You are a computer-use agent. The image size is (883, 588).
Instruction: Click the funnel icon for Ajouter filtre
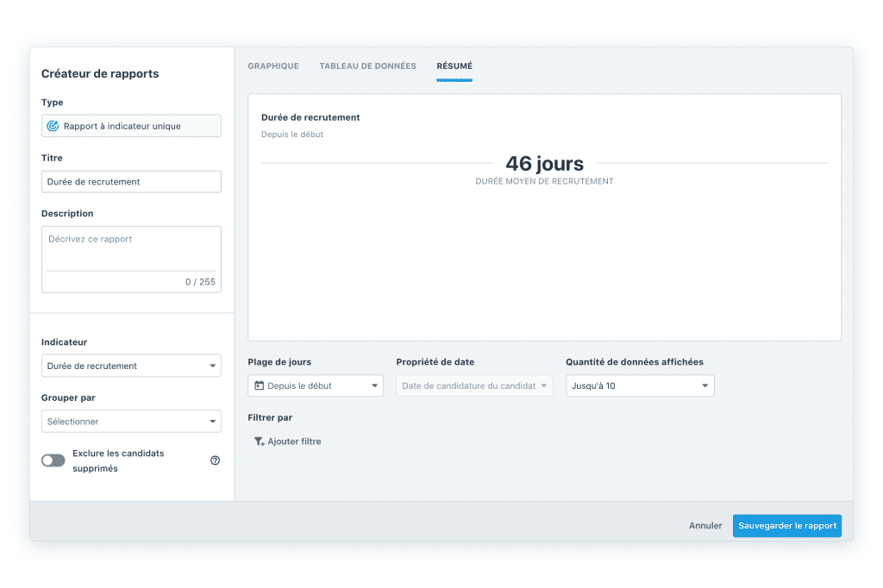[259, 441]
